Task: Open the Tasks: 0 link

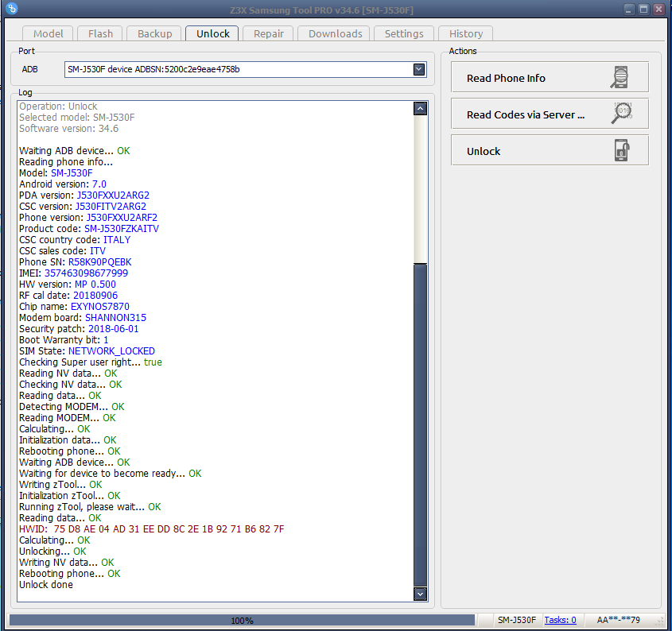Action: tap(560, 620)
